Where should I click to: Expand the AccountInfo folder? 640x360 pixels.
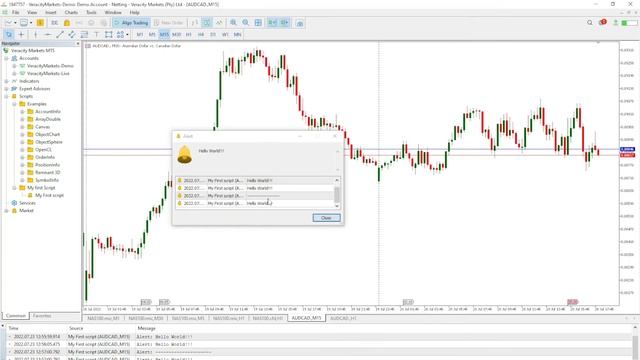coord(22,111)
